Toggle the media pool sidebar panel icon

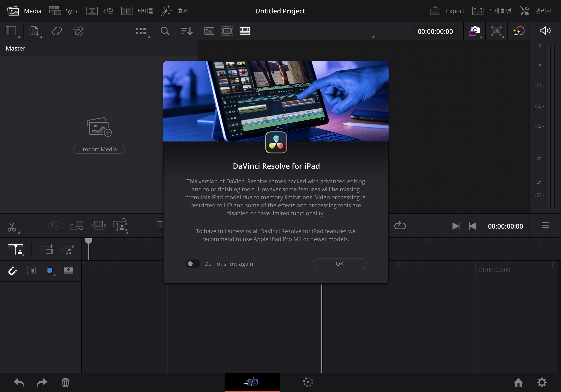(x=11, y=31)
